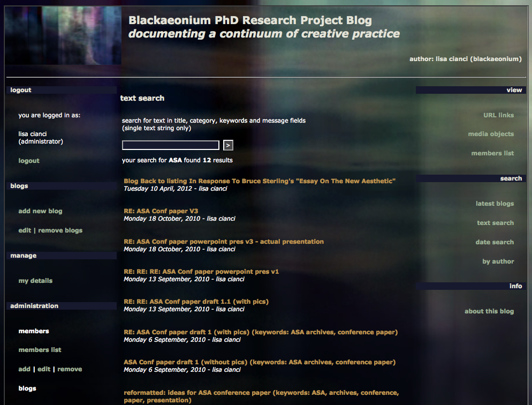532x405 pixels.
Task: Click 'your search for ASA found 12 results'
Action: (177, 160)
